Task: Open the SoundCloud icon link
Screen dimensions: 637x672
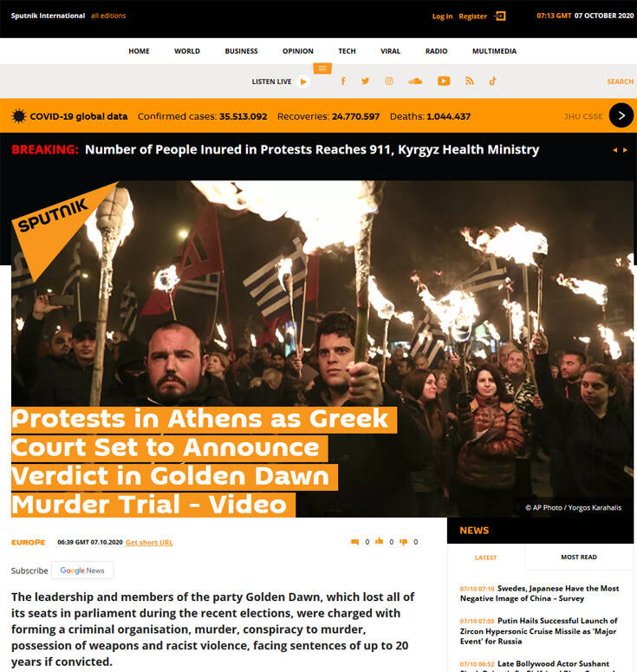Action: pos(415,81)
